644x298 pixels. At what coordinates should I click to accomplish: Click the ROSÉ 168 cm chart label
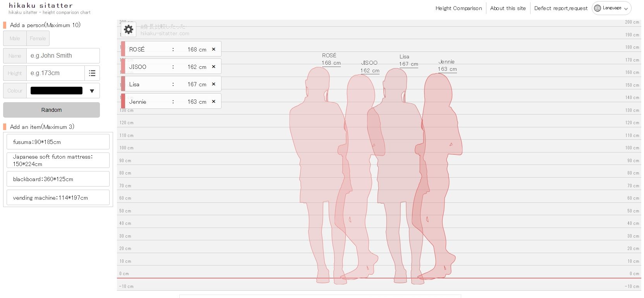tap(331, 59)
